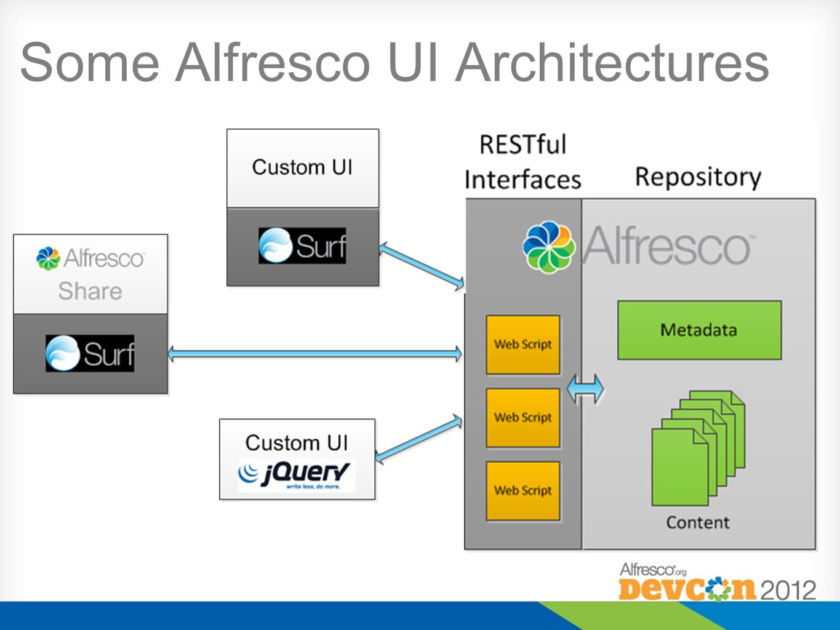Select the stacked Content documents icon
The width and height of the screenshot is (840, 630).
pyautogui.click(x=698, y=447)
